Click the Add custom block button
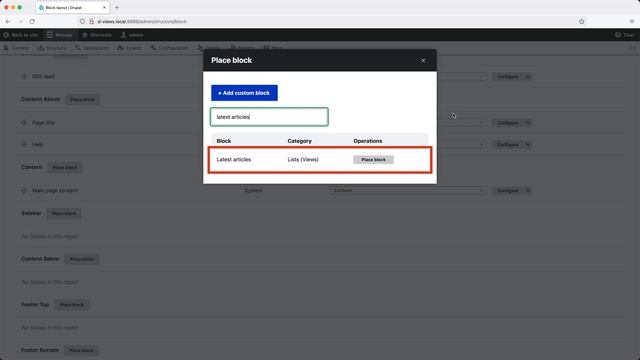Screen dimensions: 640x360 244,93
